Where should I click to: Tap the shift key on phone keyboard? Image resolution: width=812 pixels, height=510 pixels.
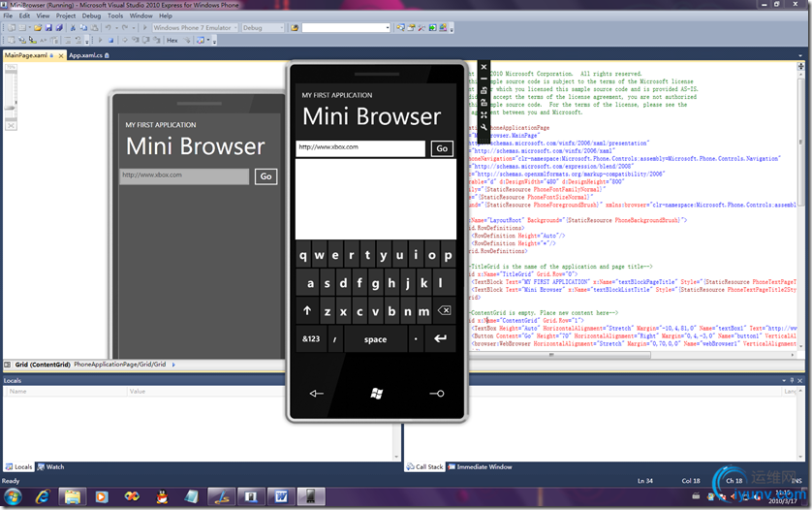pos(308,311)
